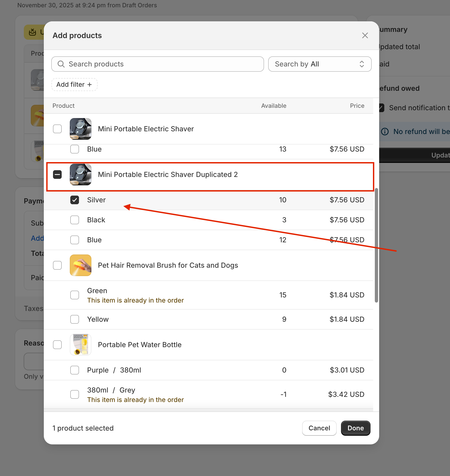Open the Search by All dropdown
This screenshot has width=450, height=476.
pos(319,64)
